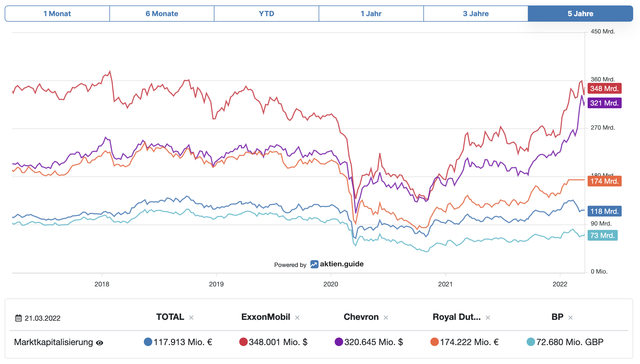Click the Royal Dut... column header

[x=457, y=317]
